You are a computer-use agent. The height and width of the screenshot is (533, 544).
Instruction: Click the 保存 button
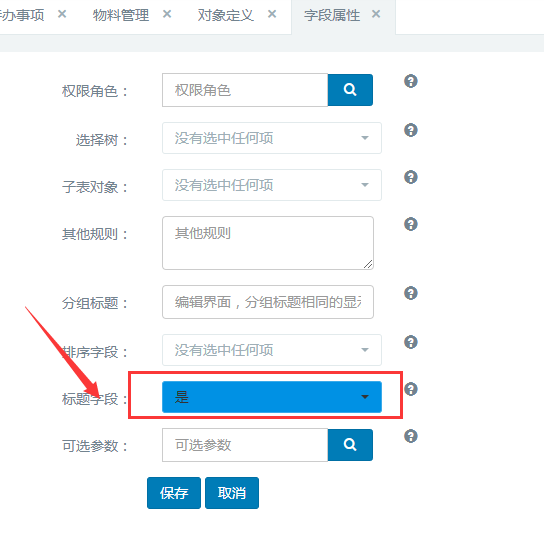[x=174, y=493]
